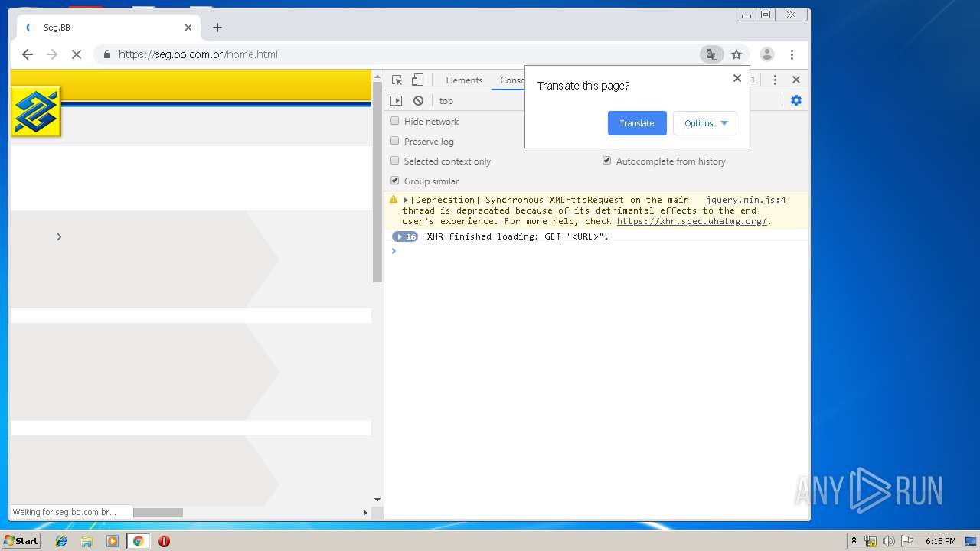Viewport: 980px width, 551px height.
Task: Show hidden system tray icons
Action: 854,541
